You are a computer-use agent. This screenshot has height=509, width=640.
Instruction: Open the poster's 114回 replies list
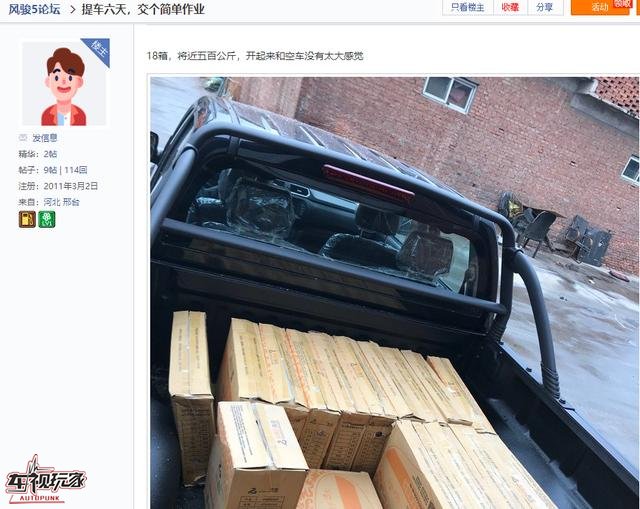(76, 170)
